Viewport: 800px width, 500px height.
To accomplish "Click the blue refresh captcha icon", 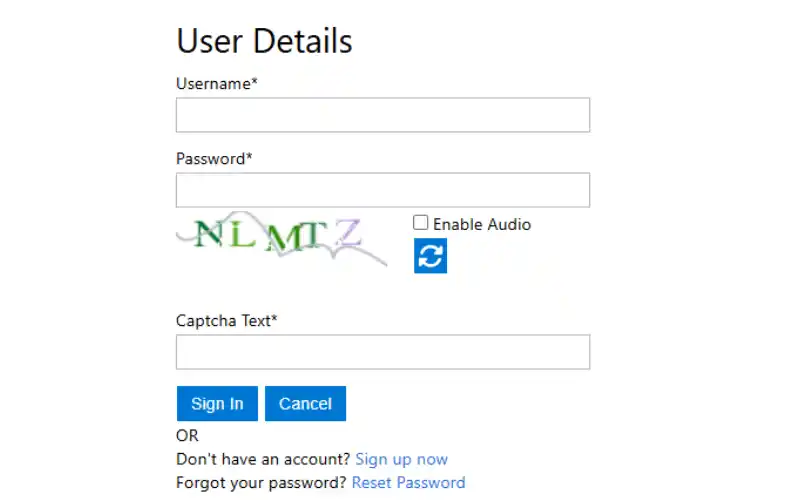I will point(430,256).
